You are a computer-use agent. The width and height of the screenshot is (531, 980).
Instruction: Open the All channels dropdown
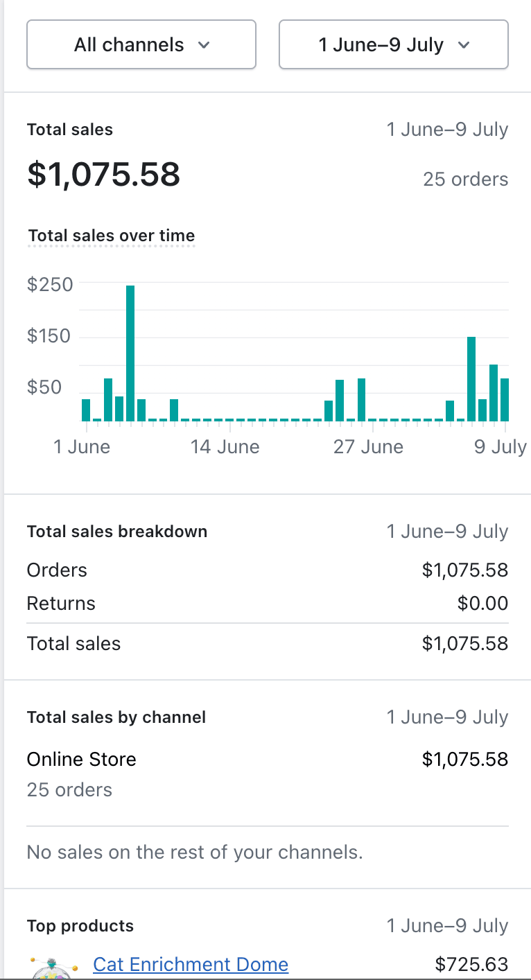(141, 45)
